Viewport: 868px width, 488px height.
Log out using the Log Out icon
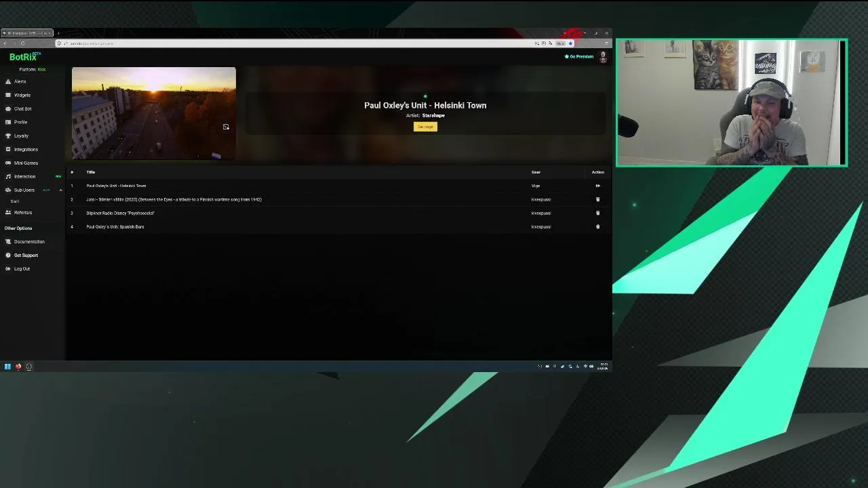[8, 268]
